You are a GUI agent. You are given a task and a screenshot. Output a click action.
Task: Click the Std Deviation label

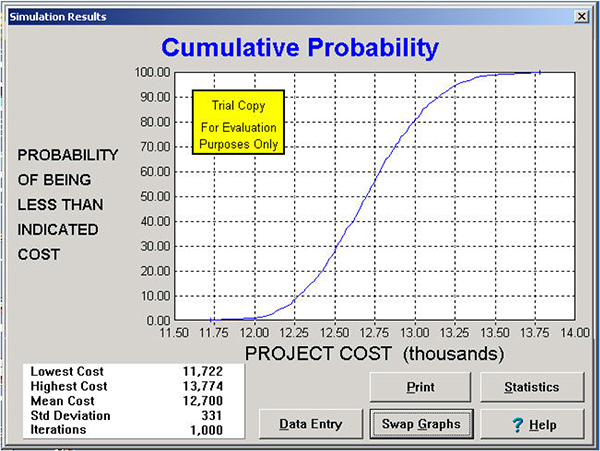click(70, 415)
